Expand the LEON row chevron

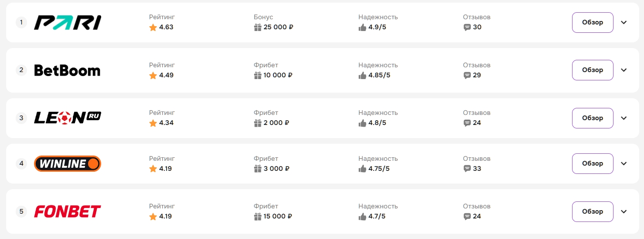tap(624, 118)
